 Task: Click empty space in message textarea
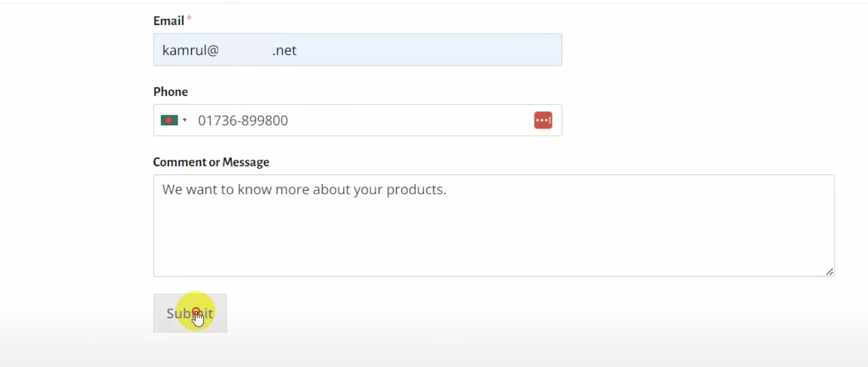[490, 236]
